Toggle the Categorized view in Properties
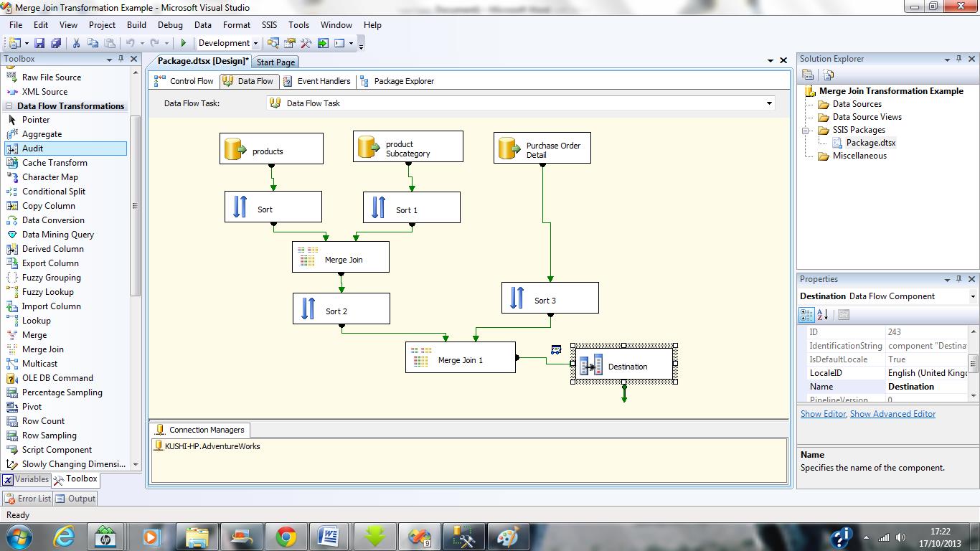 coord(805,314)
